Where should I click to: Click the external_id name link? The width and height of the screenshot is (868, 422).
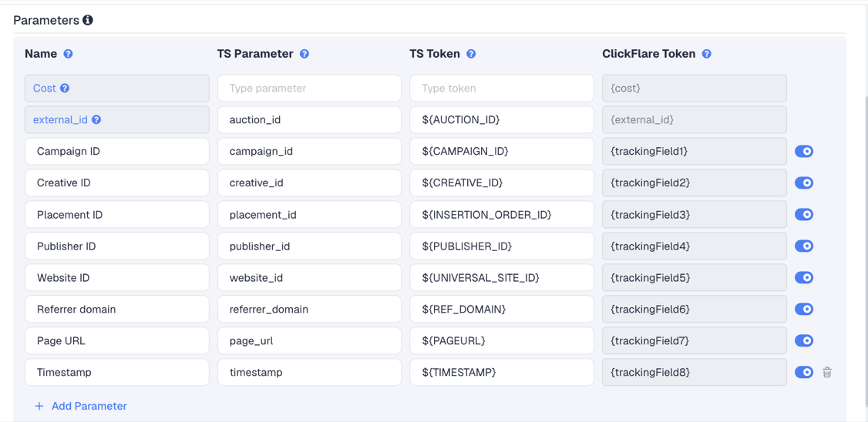(60, 119)
